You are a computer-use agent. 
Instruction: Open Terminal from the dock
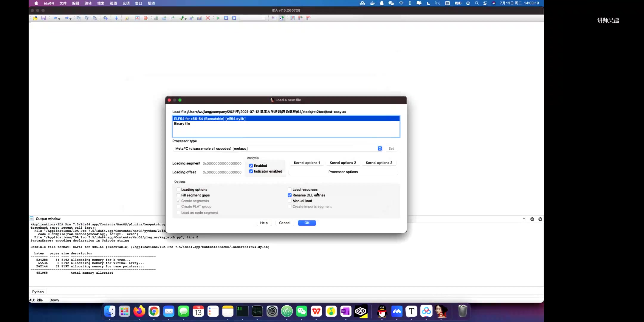coord(242,312)
